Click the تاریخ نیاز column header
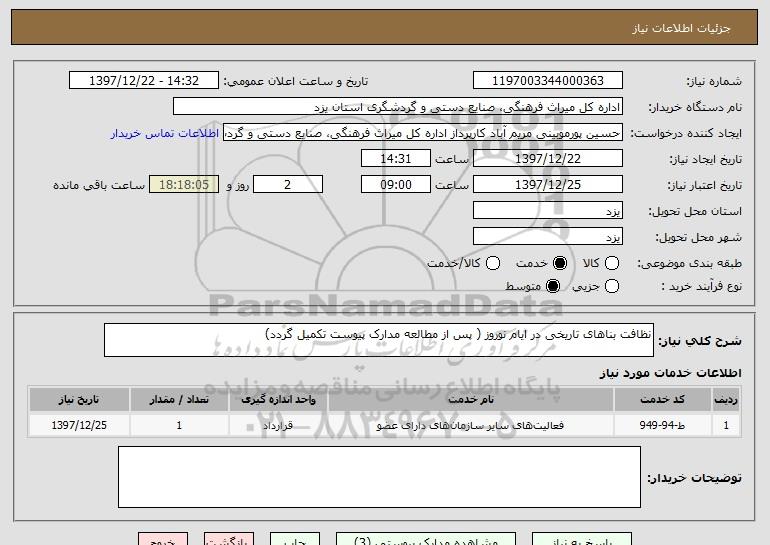 79,399
